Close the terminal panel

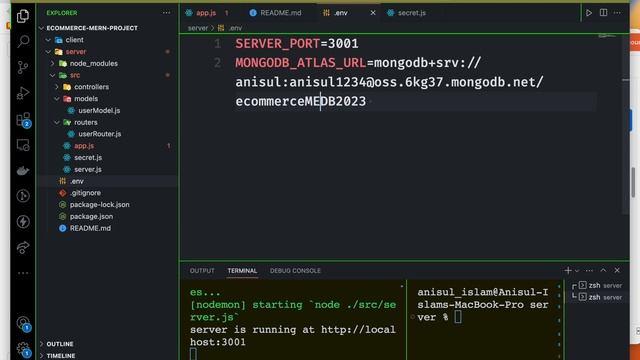[x=617, y=270]
